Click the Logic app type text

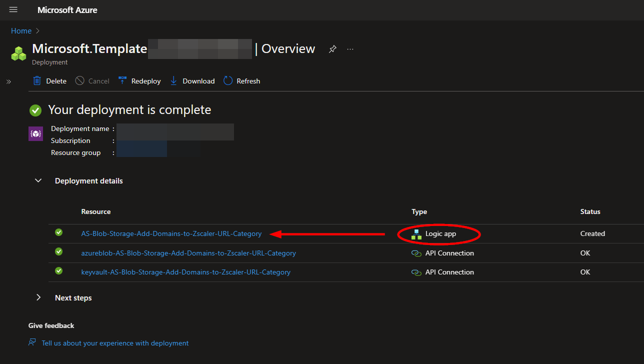tap(440, 233)
